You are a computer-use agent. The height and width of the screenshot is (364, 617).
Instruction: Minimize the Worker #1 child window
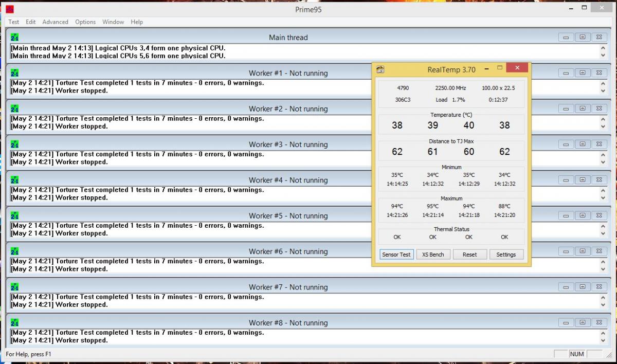click(566, 73)
